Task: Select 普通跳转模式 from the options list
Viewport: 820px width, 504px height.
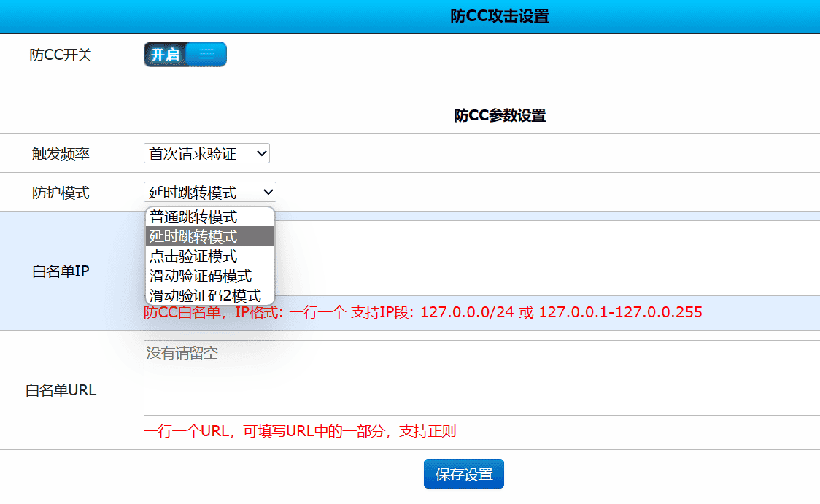Action: pos(209,216)
